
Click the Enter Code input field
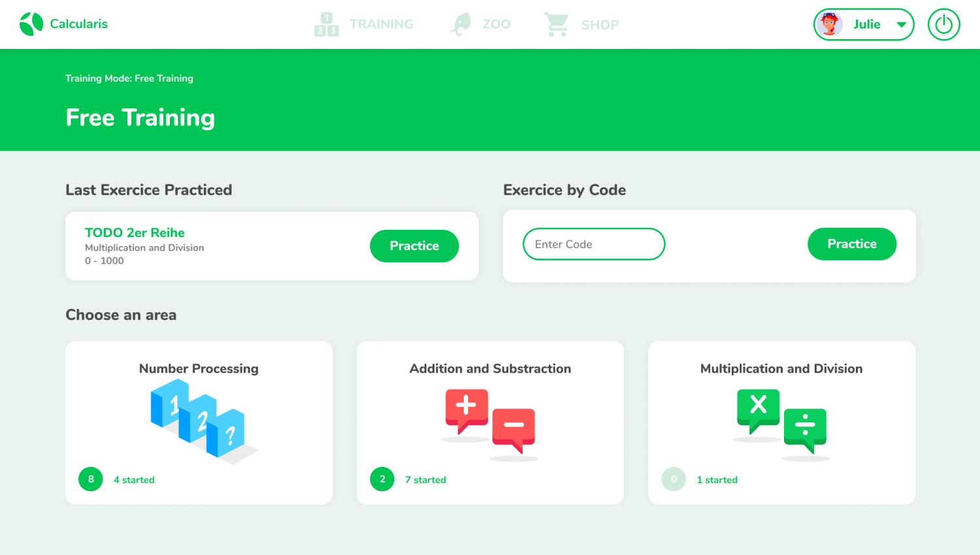tap(594, 244)
